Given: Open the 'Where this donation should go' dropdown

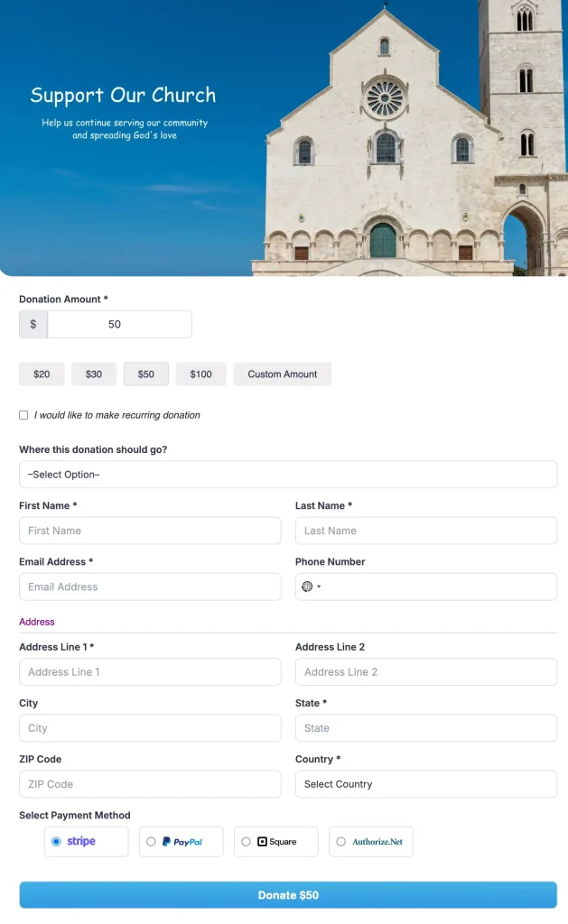Looking at the screenshot, I should [288, 475].
